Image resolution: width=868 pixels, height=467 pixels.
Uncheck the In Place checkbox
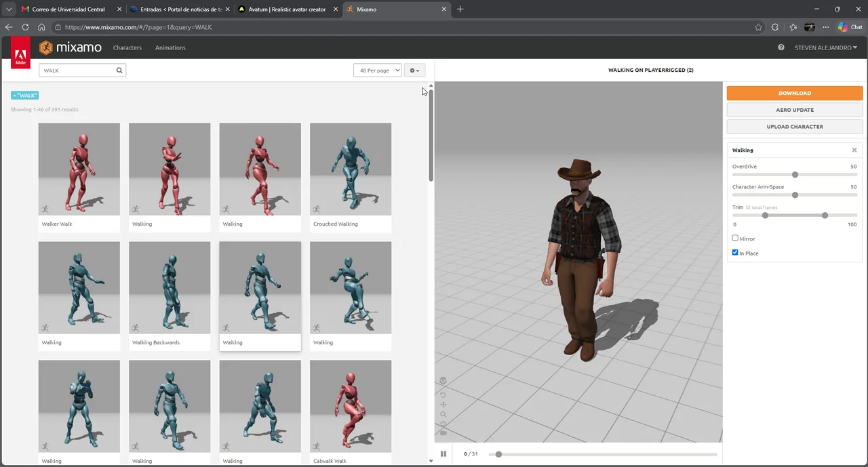tap(735, 252)
